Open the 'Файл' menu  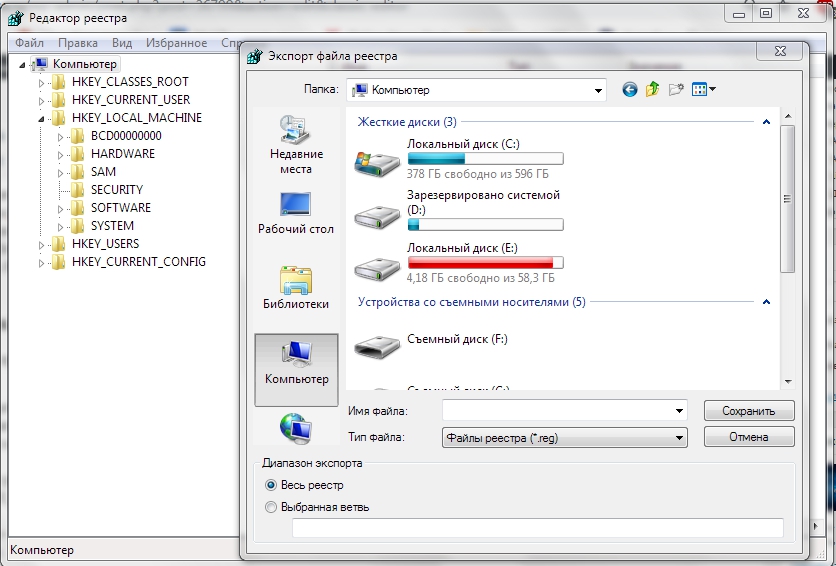[29, 43]
